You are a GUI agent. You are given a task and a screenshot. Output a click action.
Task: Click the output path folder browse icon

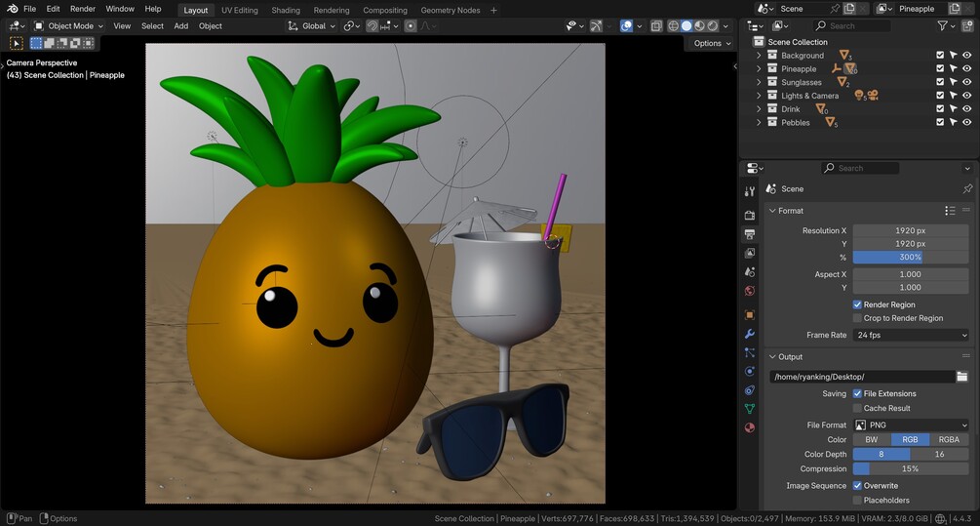[x=961, y=377]
